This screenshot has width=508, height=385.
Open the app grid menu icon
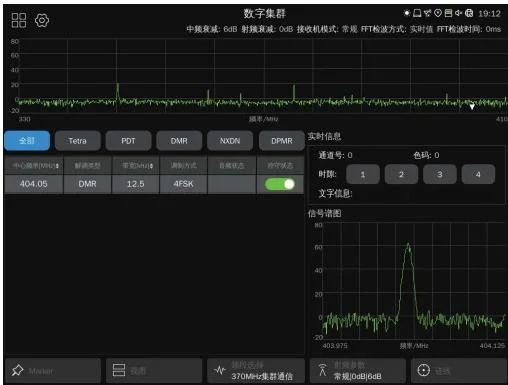19,20
